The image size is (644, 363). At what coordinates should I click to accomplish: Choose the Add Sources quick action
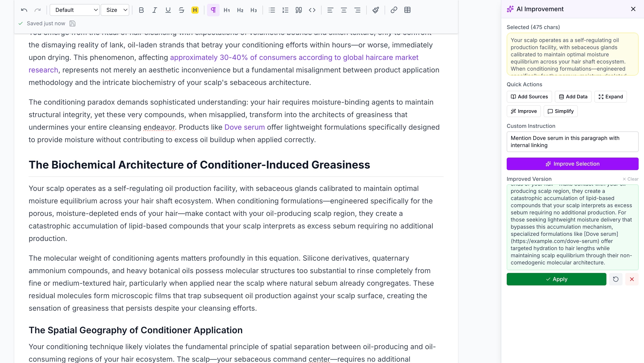point(529,97)
